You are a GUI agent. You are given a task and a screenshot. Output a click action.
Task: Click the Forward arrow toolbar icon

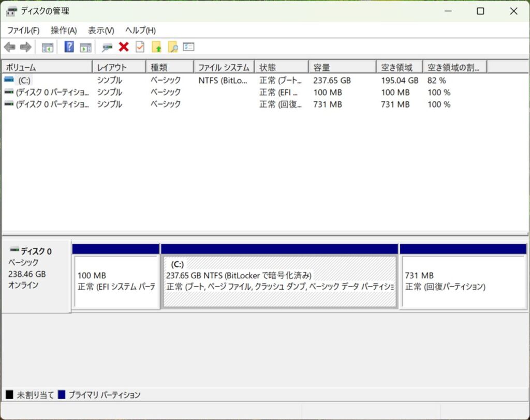(x=25, y=47)
